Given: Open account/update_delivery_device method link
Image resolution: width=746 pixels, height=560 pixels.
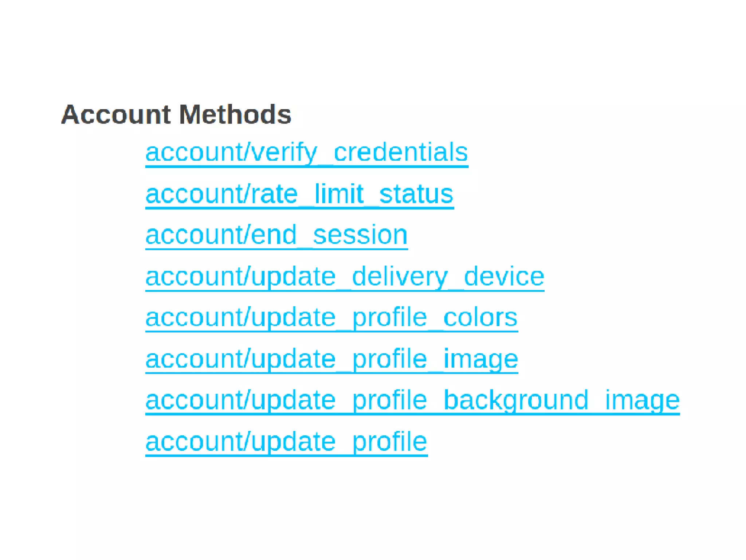Looking at the screenshot, I should [345, 277].
